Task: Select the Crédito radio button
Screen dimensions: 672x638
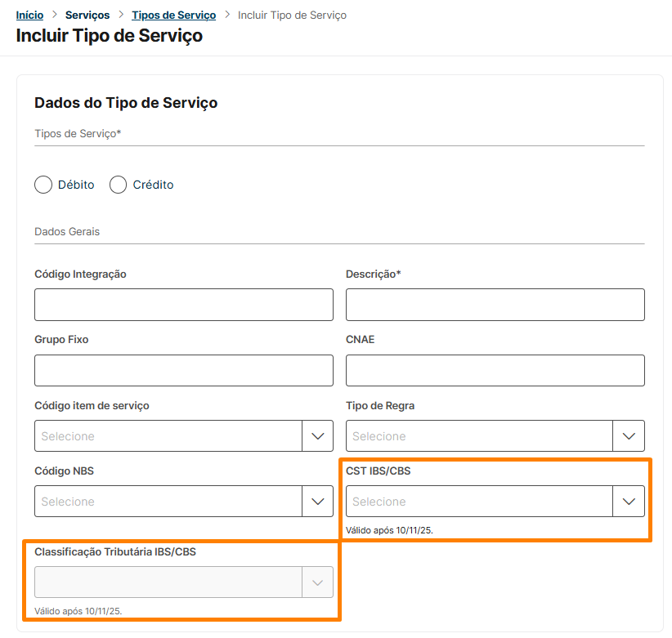Action: click(119, 185)
